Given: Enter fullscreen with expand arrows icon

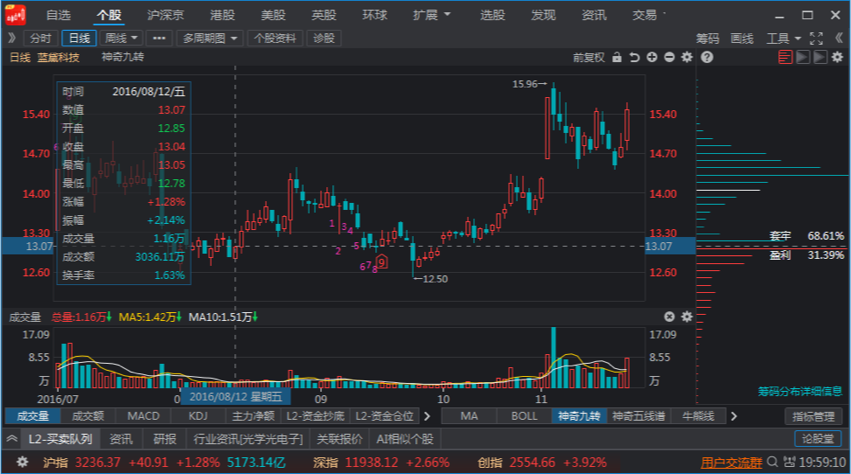Looking at the screenshot, I should pos(816,38).
